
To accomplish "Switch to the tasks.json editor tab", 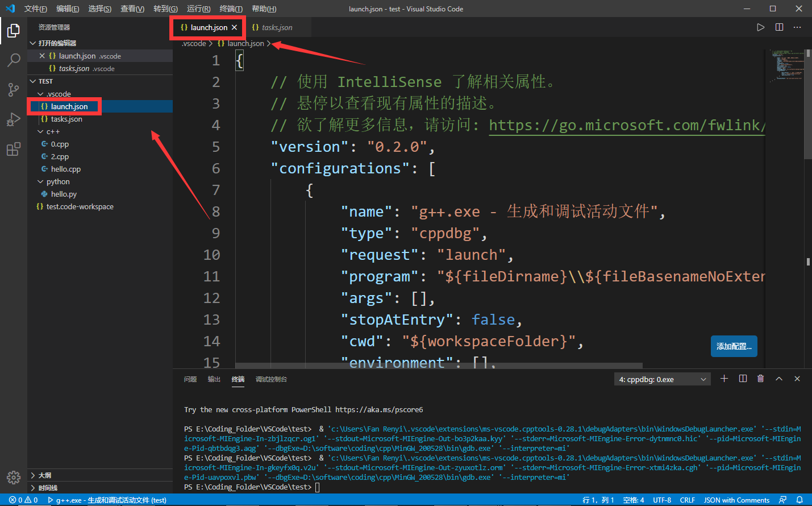I will click(x=277, y=27).
